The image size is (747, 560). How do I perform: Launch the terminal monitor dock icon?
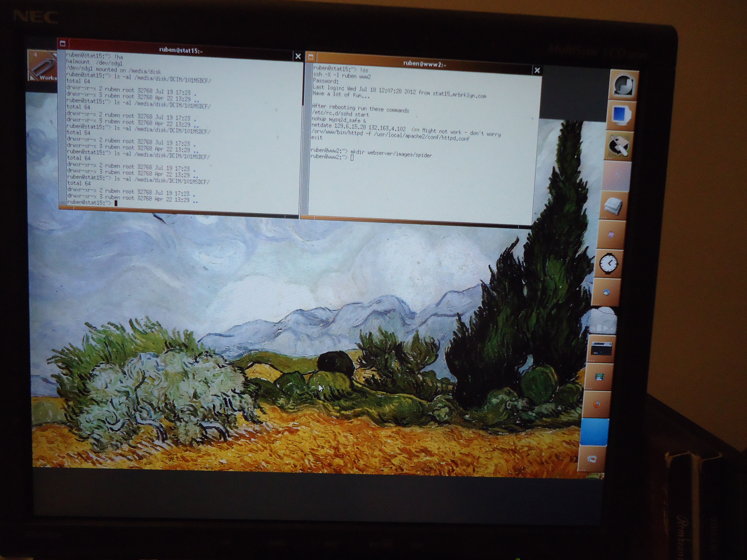(621, 116)
